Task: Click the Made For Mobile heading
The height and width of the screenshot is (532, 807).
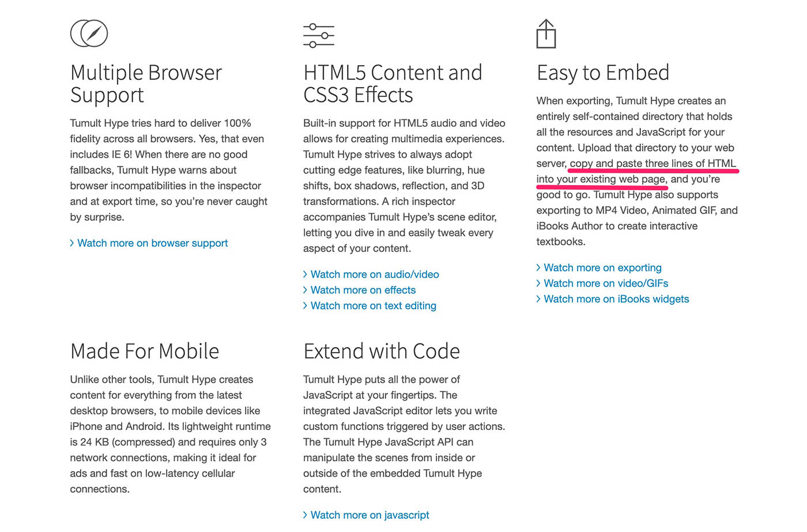Action: (x=145, y=351)
